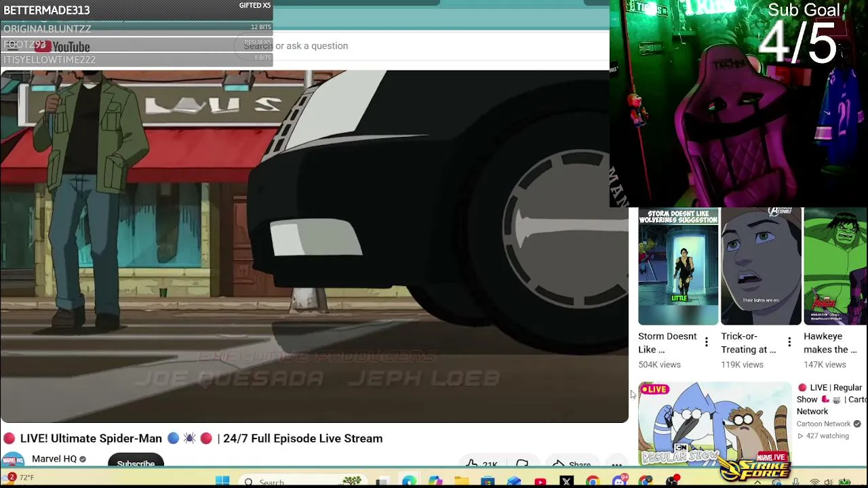Open X app from taskbar
The height and width of the screenshot is (488, 868).
[x=567, y=481]
